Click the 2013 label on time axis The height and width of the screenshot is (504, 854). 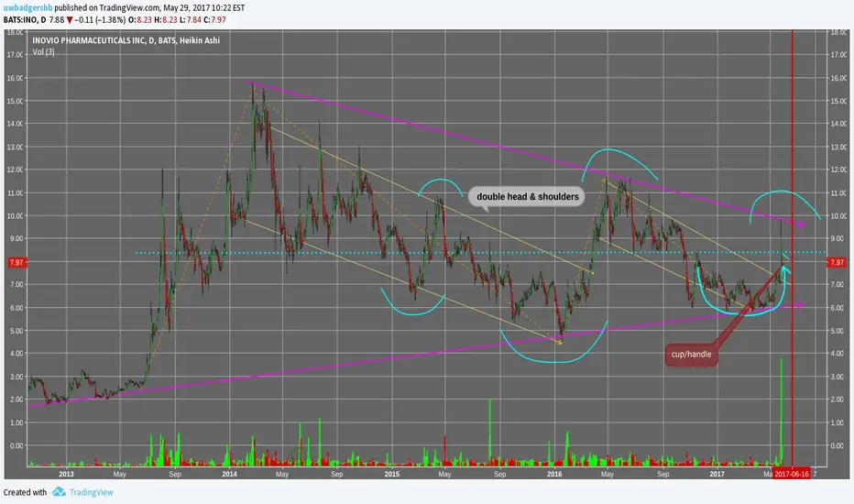[67, 474]
